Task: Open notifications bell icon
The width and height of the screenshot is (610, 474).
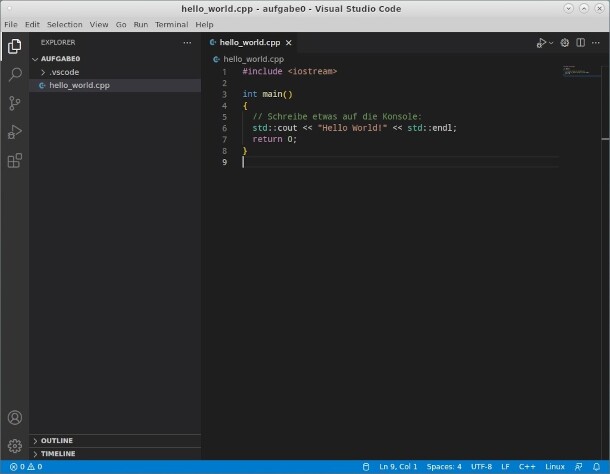Action: [x=596, y=467]
